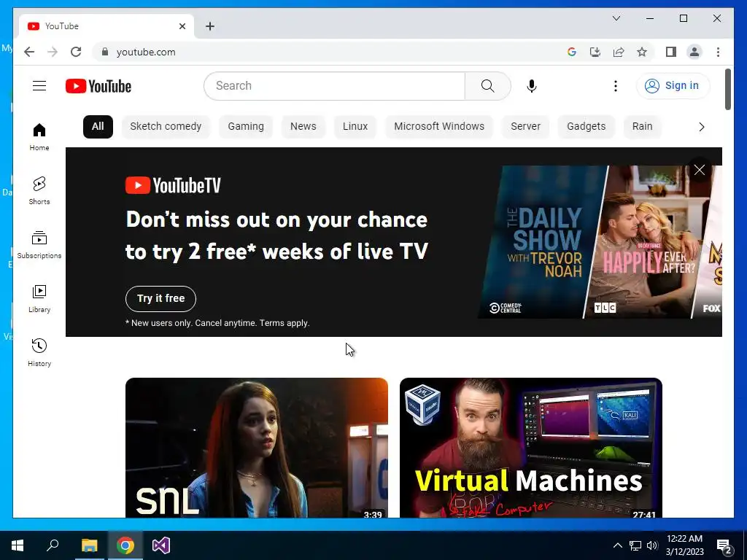Open Visual Studio from the taskbar

[161, 545]
